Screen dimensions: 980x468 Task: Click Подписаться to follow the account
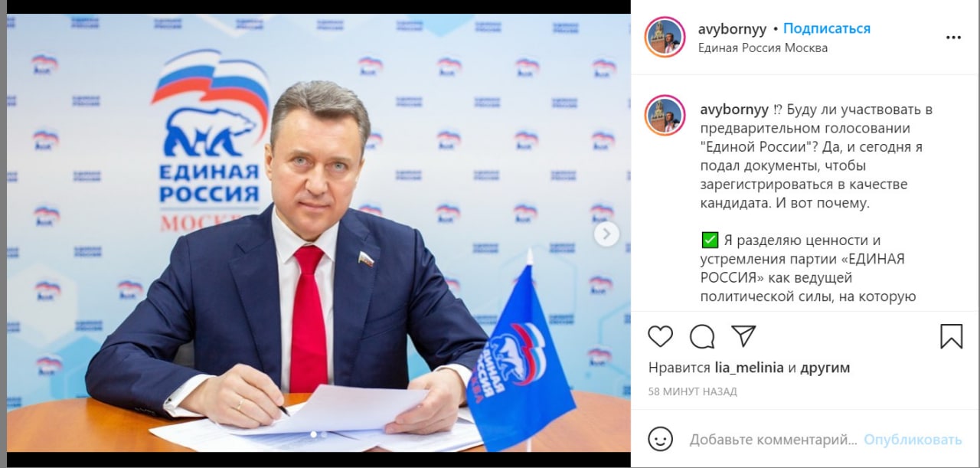827,29
